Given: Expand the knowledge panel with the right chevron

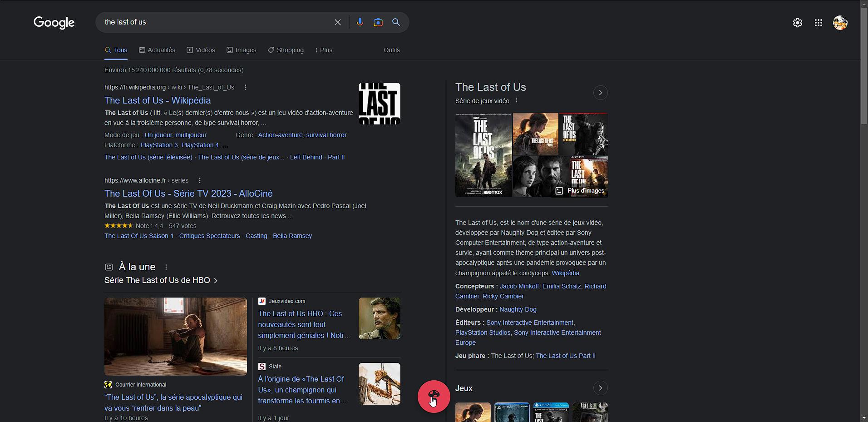Looking at the screenshot, I should pyautogui.click(x=600, y=92).
